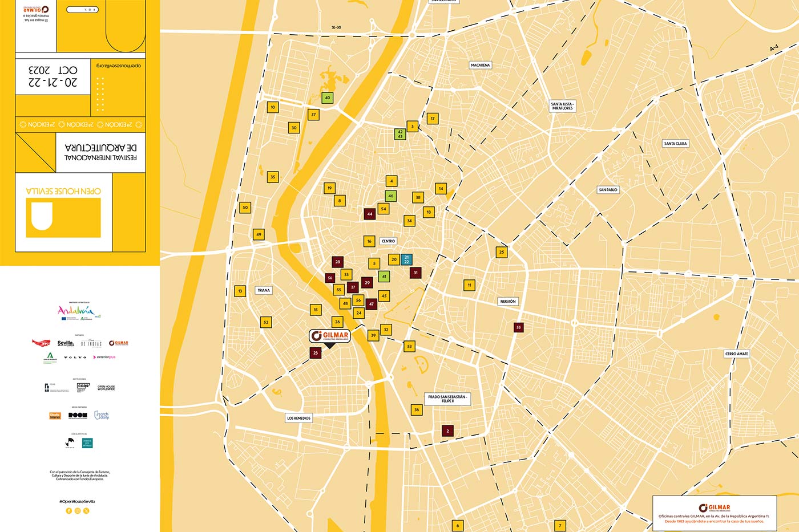Image resolution: width=799 pixels, height=532 pixels.
Task: Select the Sevilla city partner logo
Action: [x=66, y=343]
